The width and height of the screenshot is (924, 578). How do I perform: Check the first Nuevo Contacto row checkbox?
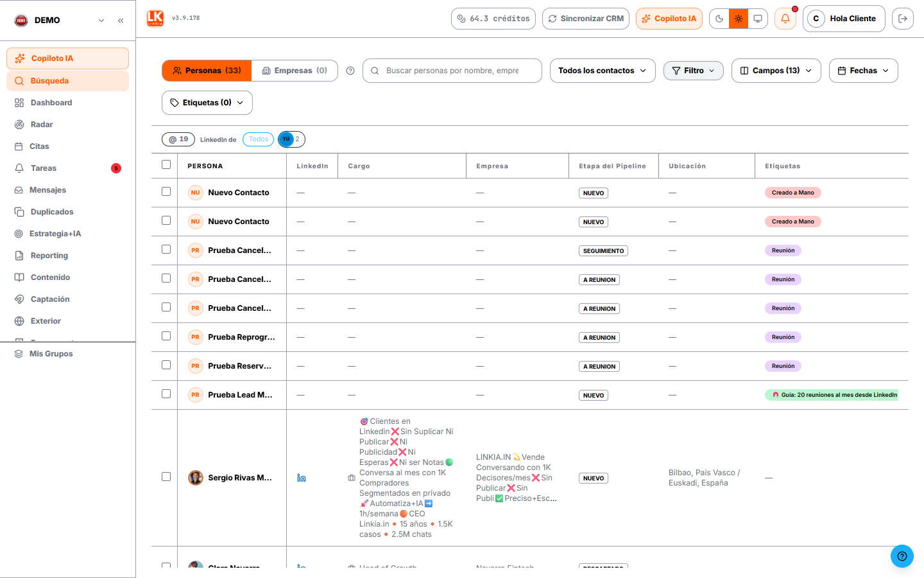pos(166,191)
